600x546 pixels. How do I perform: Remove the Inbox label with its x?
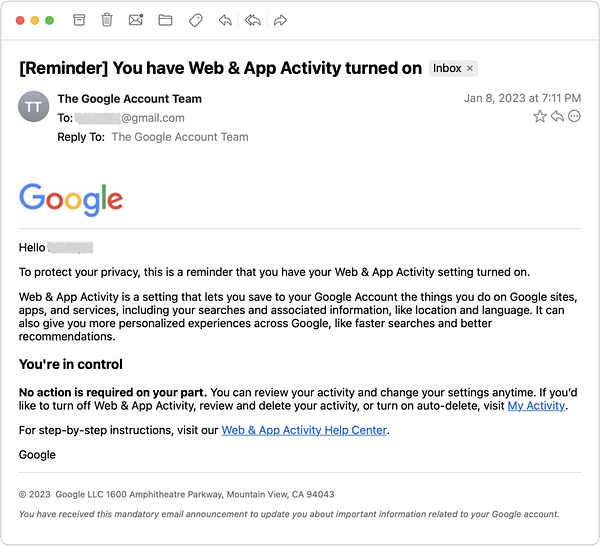[x=470, y=68]
